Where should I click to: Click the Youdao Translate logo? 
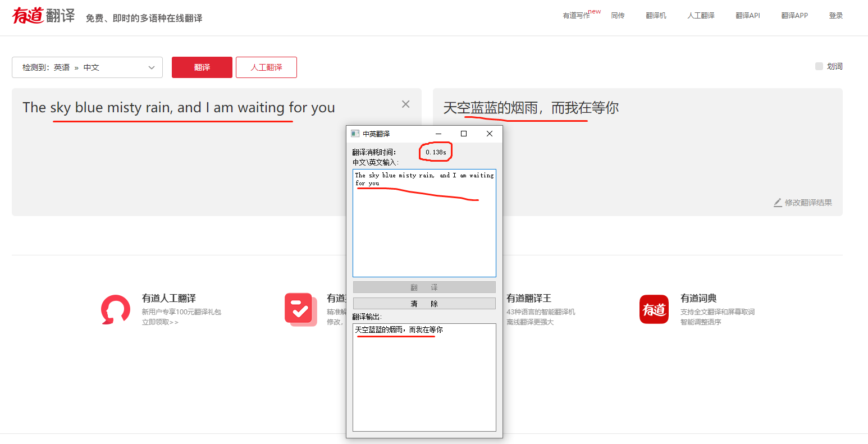(x=44, y=16)
